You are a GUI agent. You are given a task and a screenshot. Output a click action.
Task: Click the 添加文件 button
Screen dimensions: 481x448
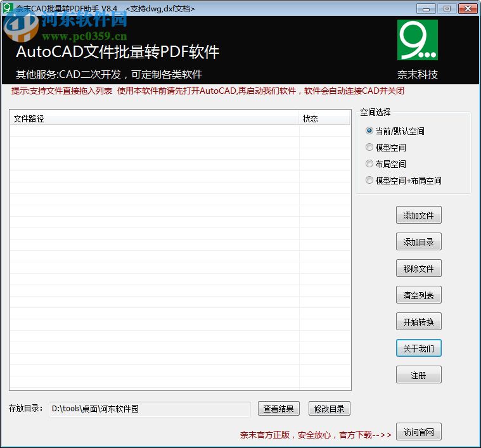click(418, 215)
